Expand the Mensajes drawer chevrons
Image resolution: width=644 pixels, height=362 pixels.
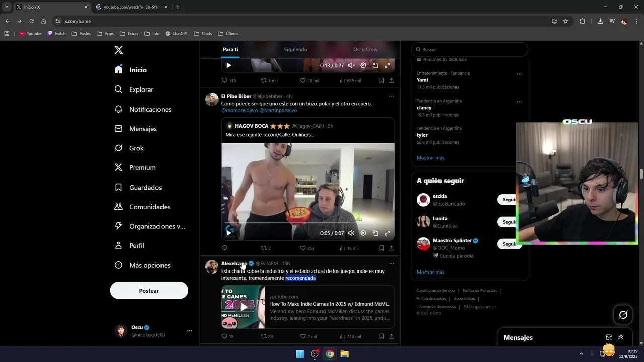point(621,337)
